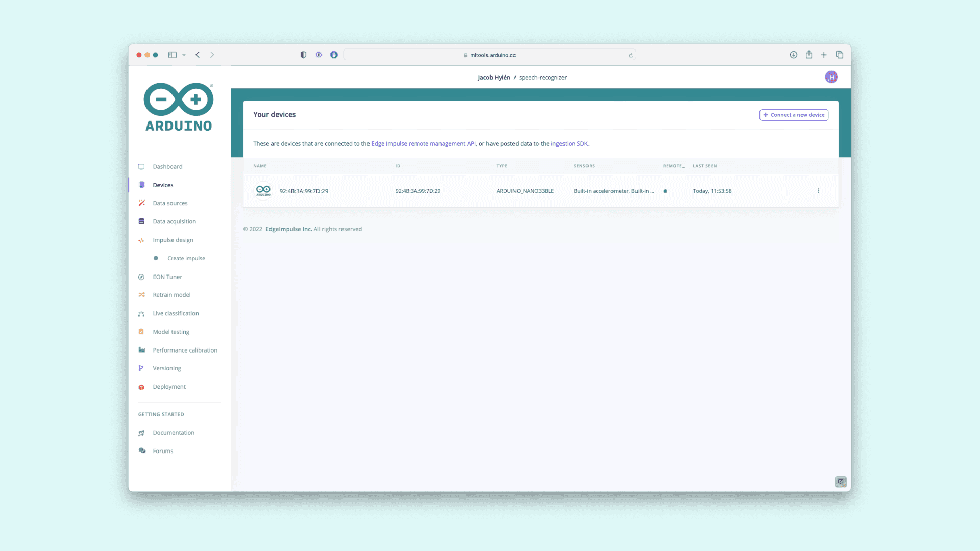Select the Deployment cube icon
This screenshot has width=980, height=551.
pos(141,387)
